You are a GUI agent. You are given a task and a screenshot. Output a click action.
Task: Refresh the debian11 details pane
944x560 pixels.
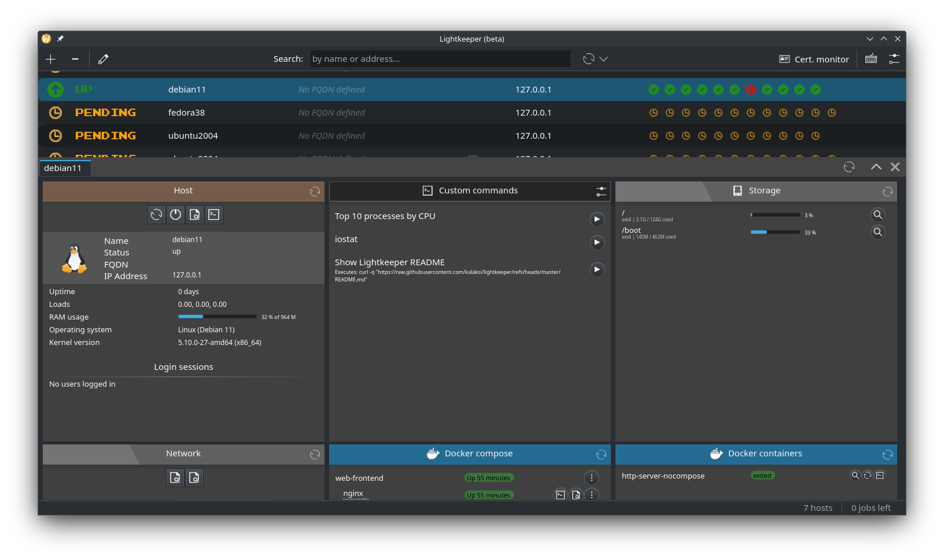[849, 167]
